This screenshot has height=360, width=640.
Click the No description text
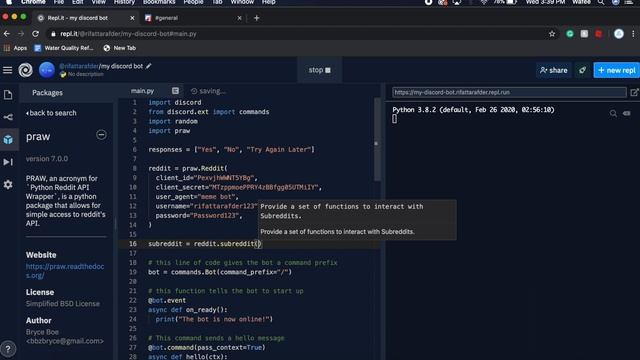click(x=85, y=74)
